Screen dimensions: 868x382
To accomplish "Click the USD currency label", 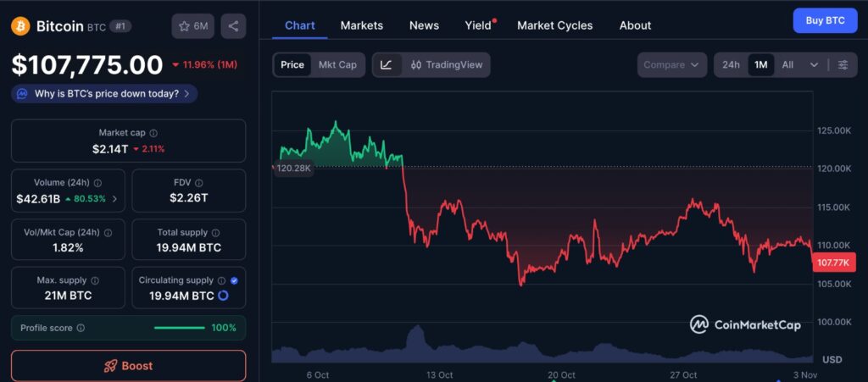I will [832, 360].
